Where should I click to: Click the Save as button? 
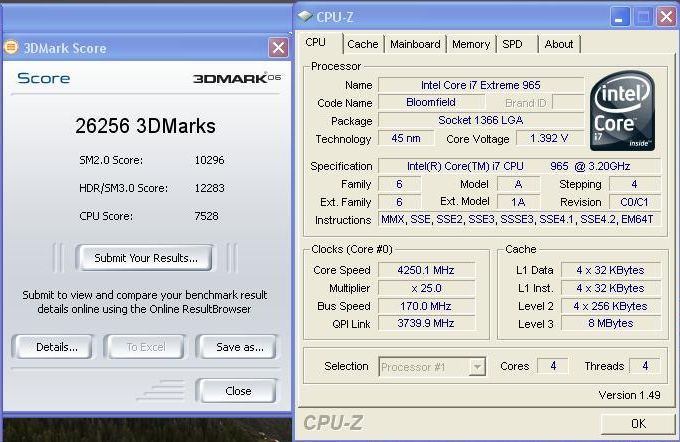[x=239, y=347]
